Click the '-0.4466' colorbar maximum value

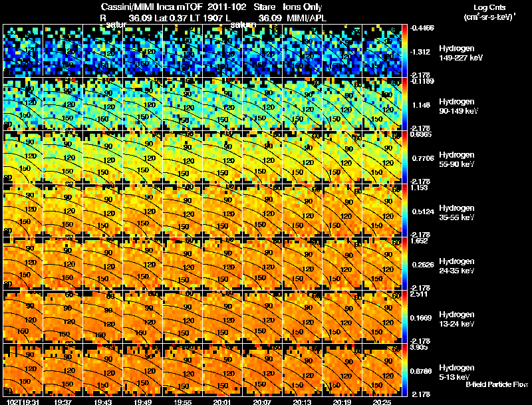(422, 28)
